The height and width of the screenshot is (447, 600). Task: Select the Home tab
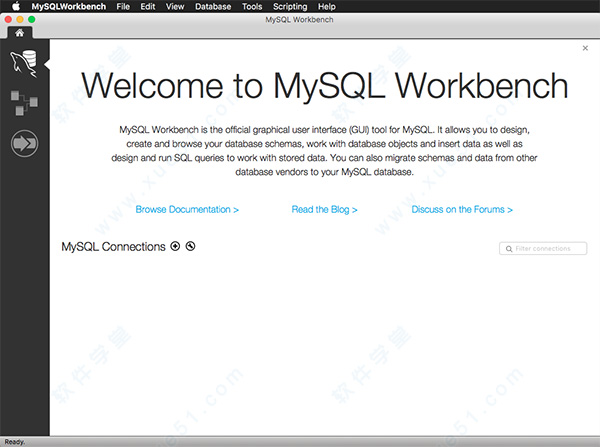(20, 33)
